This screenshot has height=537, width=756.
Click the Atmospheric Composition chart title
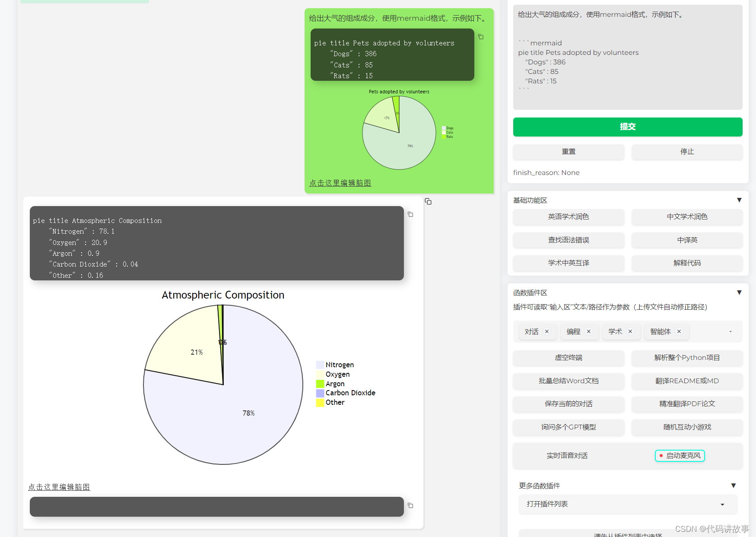pos(223,295)
